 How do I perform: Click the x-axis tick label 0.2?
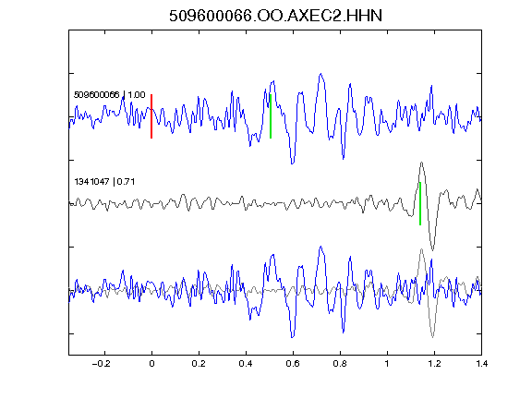pos(199,364)
